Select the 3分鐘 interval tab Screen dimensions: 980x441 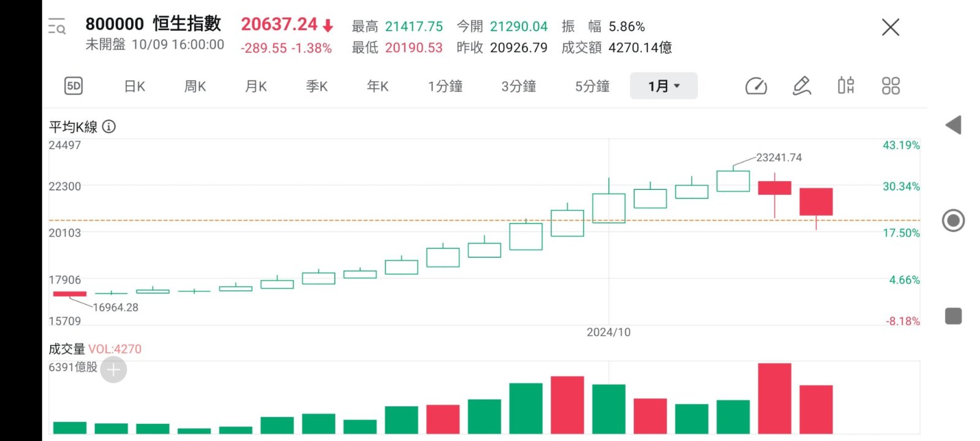click(x=519, y=86)
